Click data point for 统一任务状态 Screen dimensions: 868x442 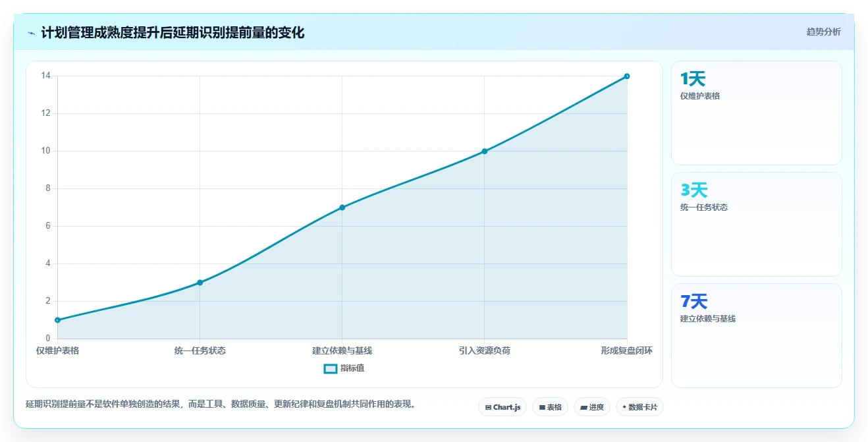[x=200, y=283]
